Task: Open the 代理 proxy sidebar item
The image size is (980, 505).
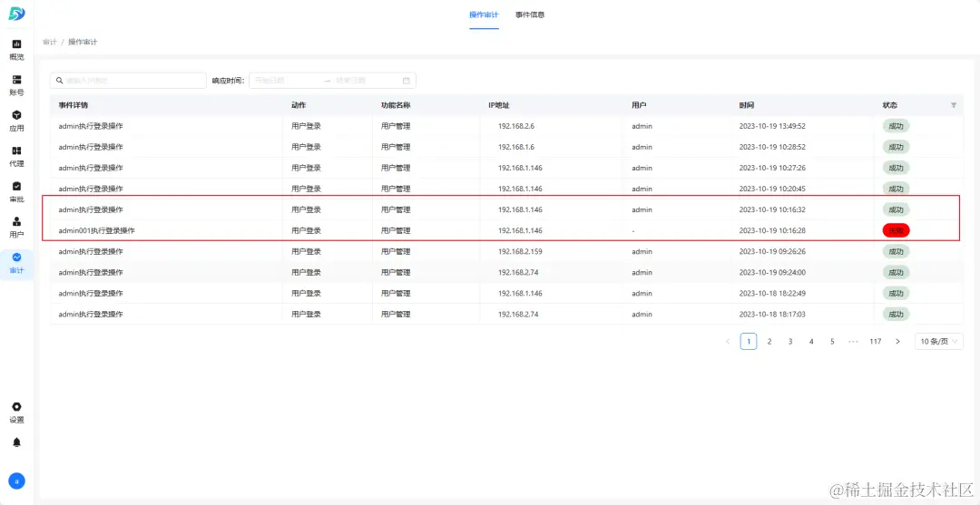Action: click(x=17, y=156)
